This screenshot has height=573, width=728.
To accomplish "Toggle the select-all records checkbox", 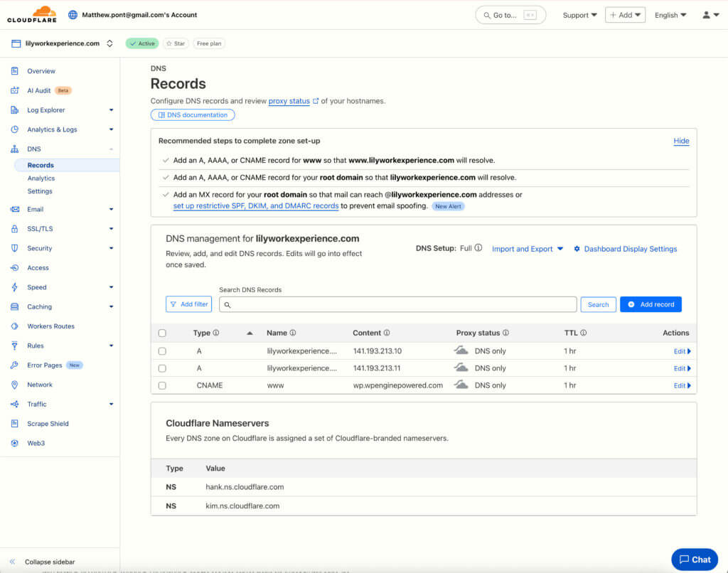I will [162, 333].
